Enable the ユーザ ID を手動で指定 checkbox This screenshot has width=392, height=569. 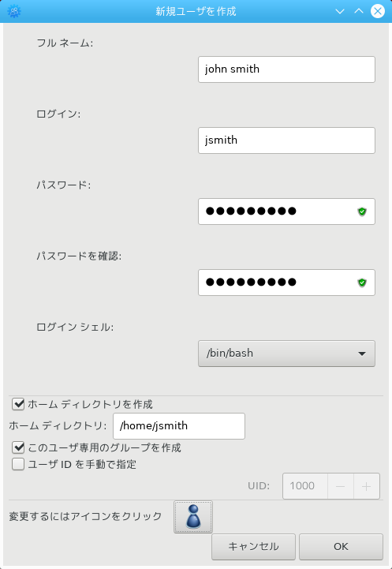[x=18, y=464]
